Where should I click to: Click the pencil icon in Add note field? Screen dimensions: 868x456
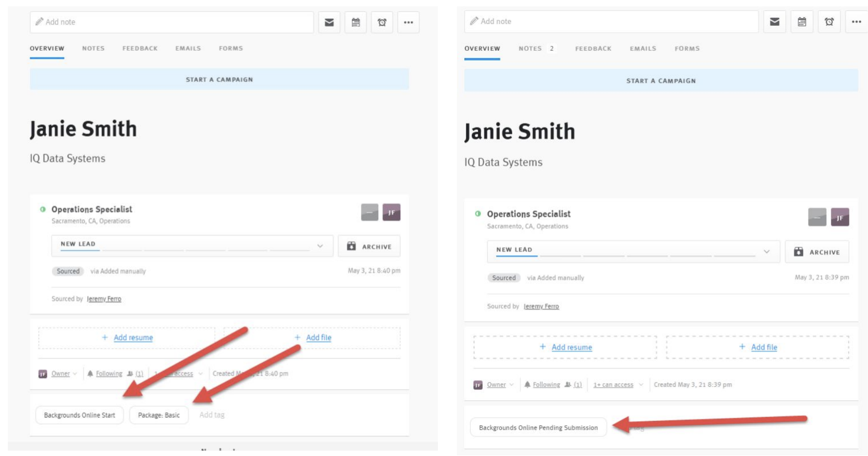[41, 21]
